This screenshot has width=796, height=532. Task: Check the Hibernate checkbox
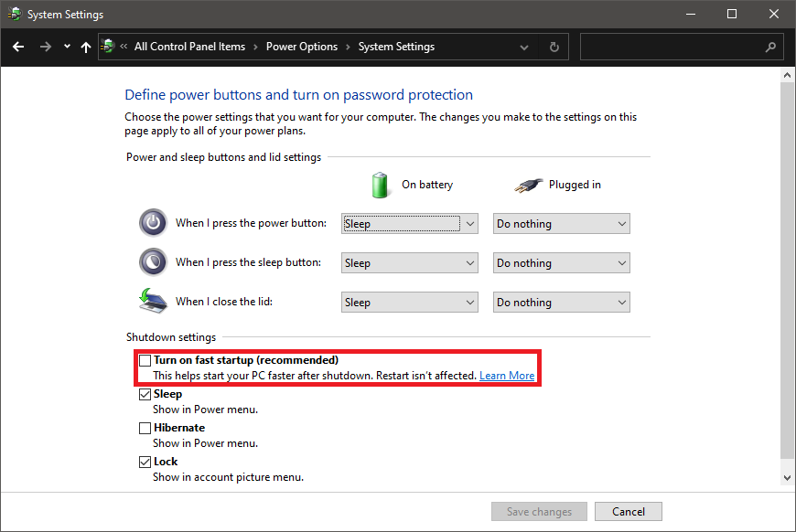tap(145, 428)
